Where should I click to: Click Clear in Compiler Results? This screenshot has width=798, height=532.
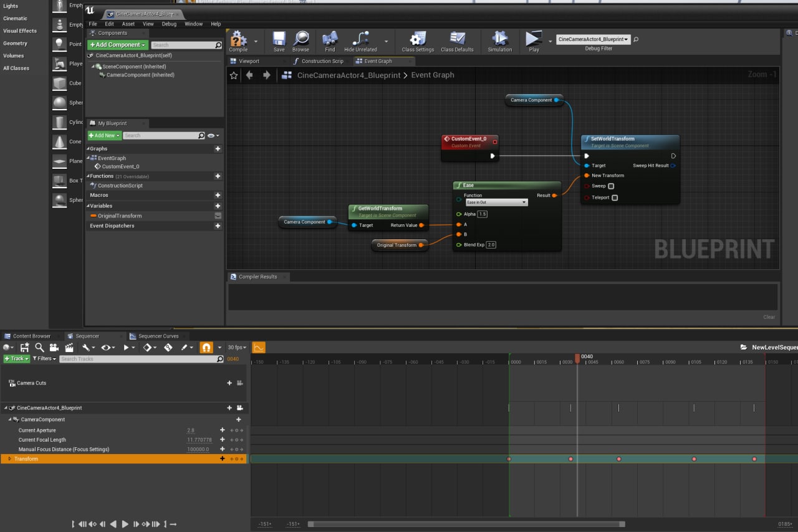coord(769,317)
